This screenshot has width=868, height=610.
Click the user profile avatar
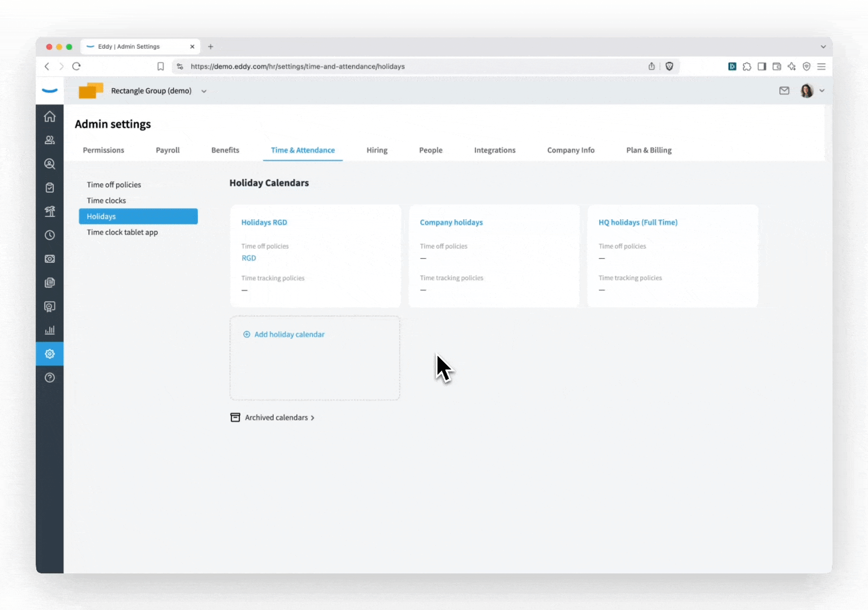point(807,91)
